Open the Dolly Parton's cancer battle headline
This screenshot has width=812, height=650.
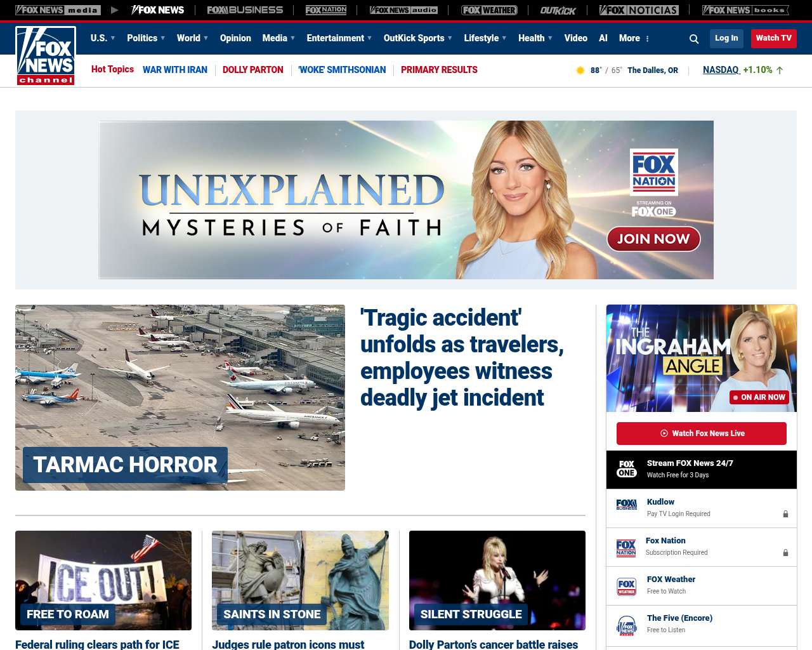494,644
